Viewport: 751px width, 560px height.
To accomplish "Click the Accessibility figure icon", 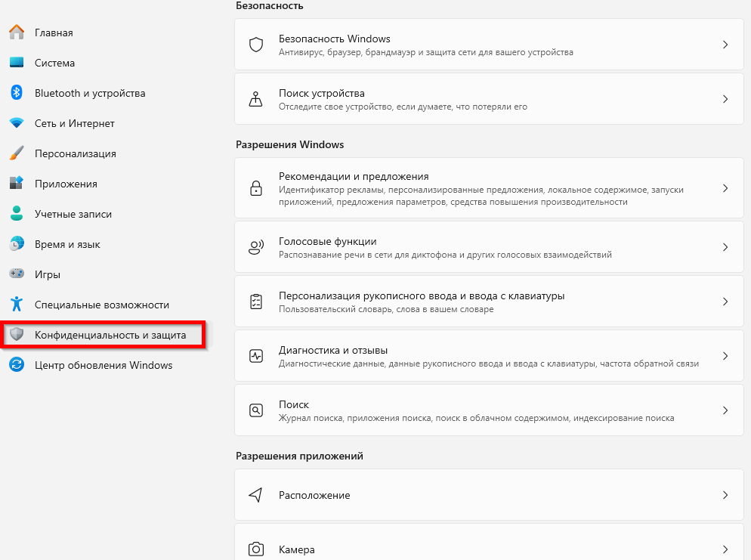I will (17, 305).
